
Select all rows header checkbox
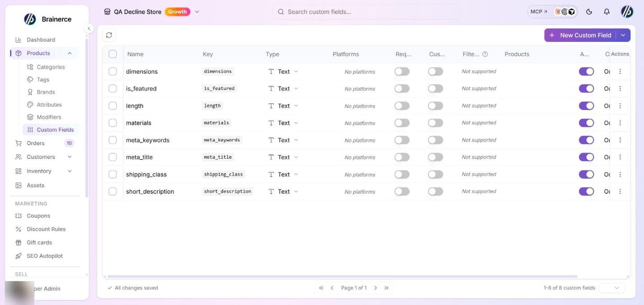[x=113, y=54]
